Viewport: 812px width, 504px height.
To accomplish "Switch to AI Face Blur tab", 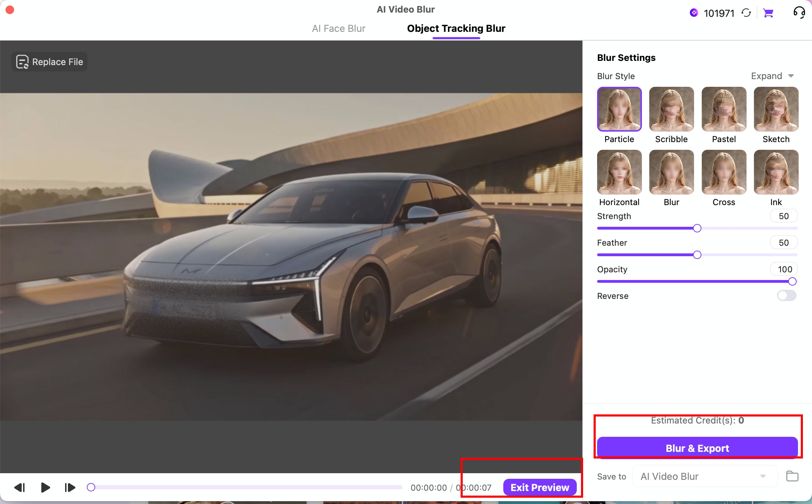I will (338, 28).
